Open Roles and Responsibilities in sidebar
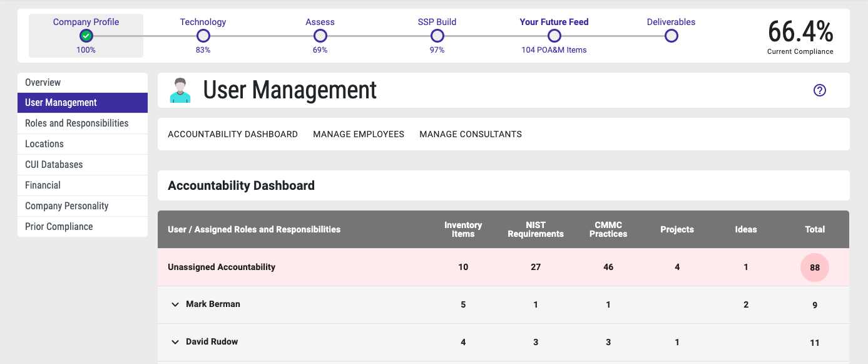Screen dimensions: 868x364 click(76, 123)
